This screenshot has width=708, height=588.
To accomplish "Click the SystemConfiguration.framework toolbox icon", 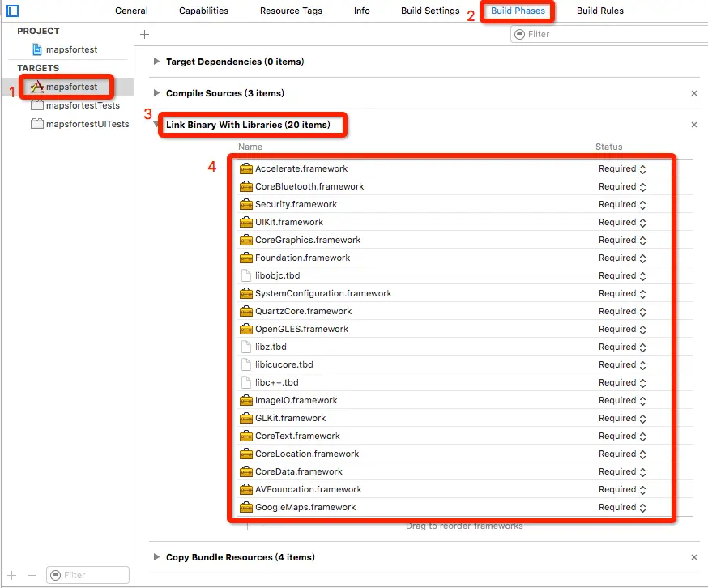I will click(246, 293).
